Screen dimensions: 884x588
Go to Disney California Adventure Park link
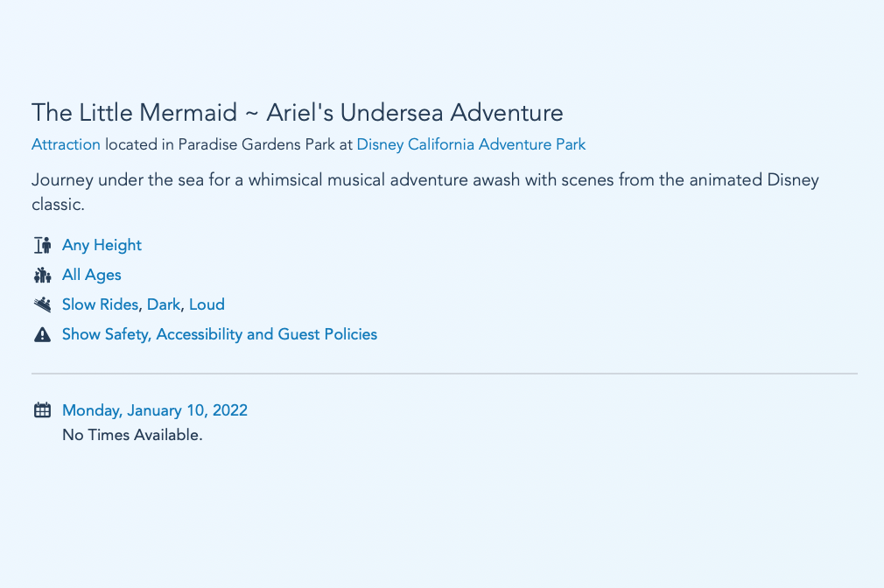[471, 144]
